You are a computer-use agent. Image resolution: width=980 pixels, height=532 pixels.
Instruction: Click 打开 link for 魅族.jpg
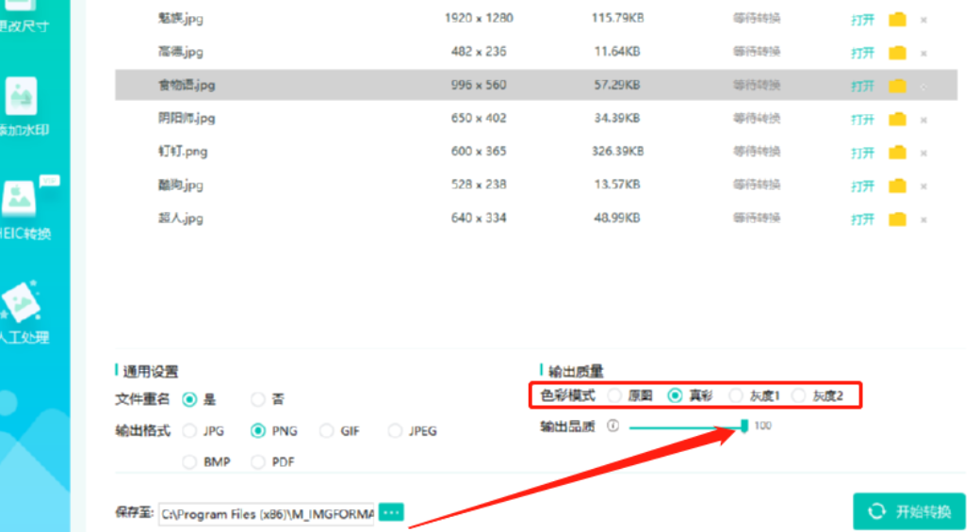(x=862, y=20)
